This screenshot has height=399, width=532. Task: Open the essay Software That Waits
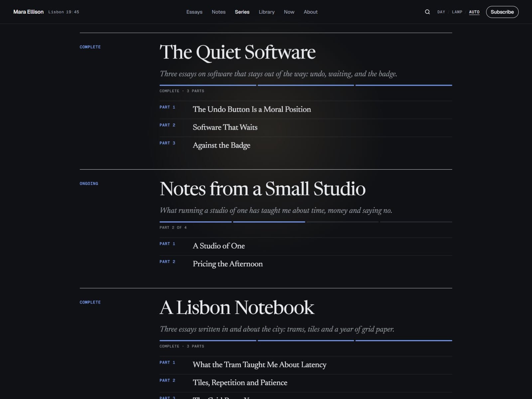tap(225, 127)
